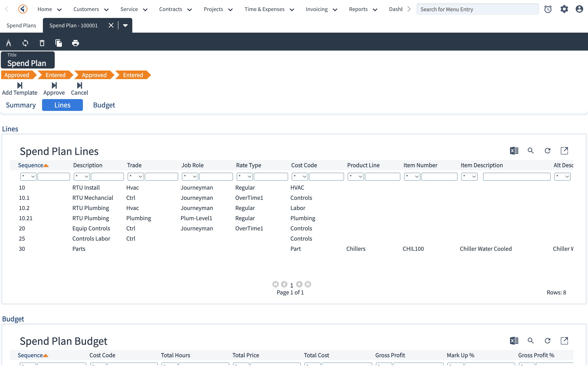Viewport: 588px width, 367px height.
Task: Switch to the Budget tab
Action: 104,105
